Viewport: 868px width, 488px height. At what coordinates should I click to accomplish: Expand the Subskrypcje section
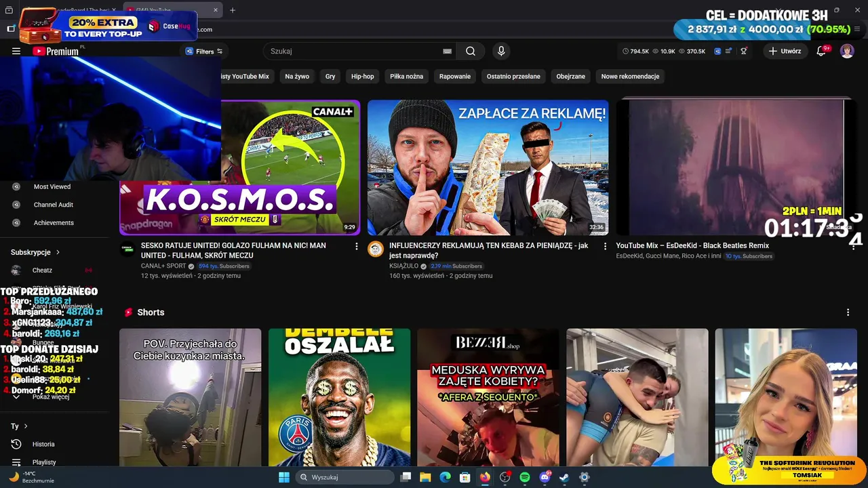(x=35, y=252)
